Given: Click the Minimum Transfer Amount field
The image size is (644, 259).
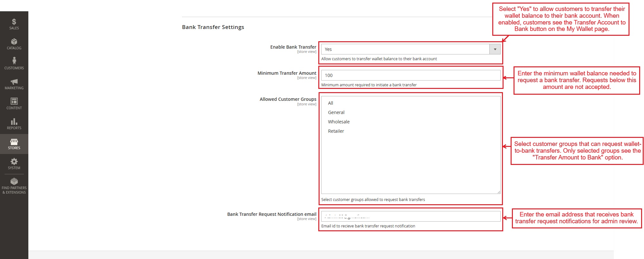Looking at the screenshot, I should tap(410, 75).
